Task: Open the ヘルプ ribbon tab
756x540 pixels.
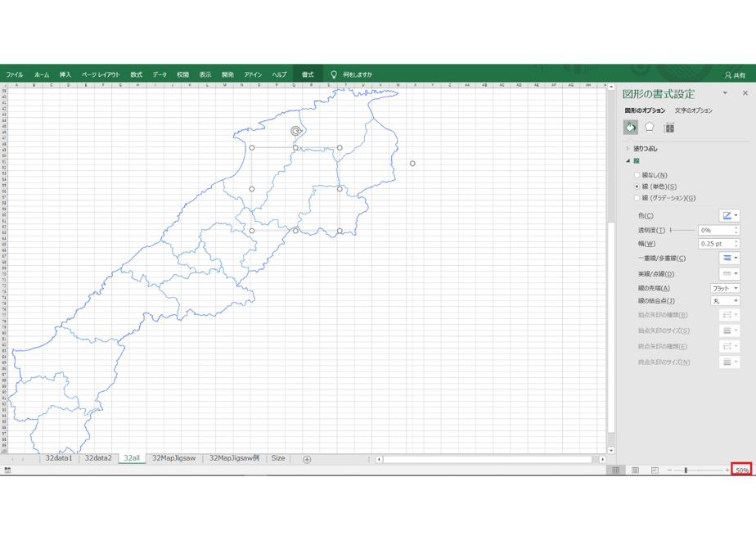Action: point(279,74)
